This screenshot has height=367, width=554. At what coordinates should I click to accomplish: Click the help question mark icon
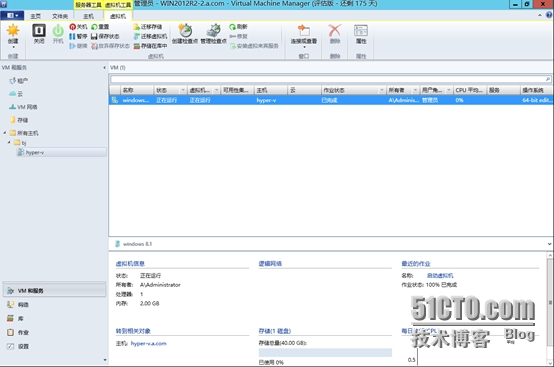tap(549, 15)
